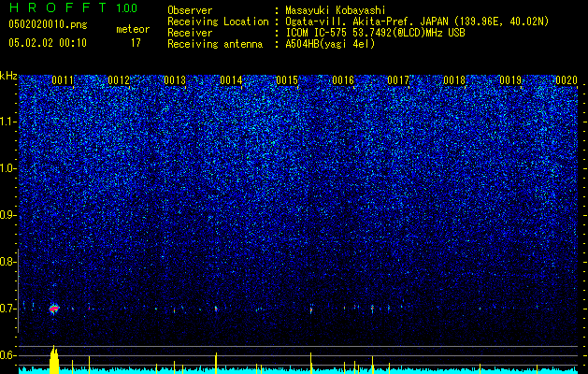
Task: Click the widest yellow power spike at the bottom
Action: pos(54,359)
